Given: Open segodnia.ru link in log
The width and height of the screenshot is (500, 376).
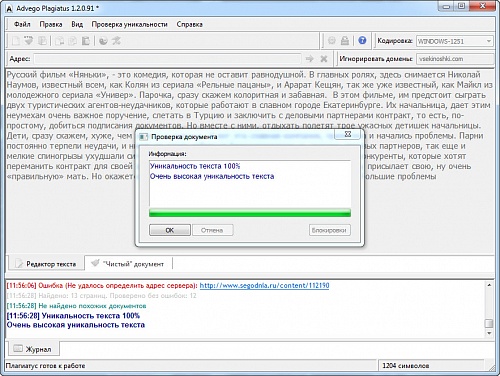Looking at the screenshot, I should click(264, 285).
